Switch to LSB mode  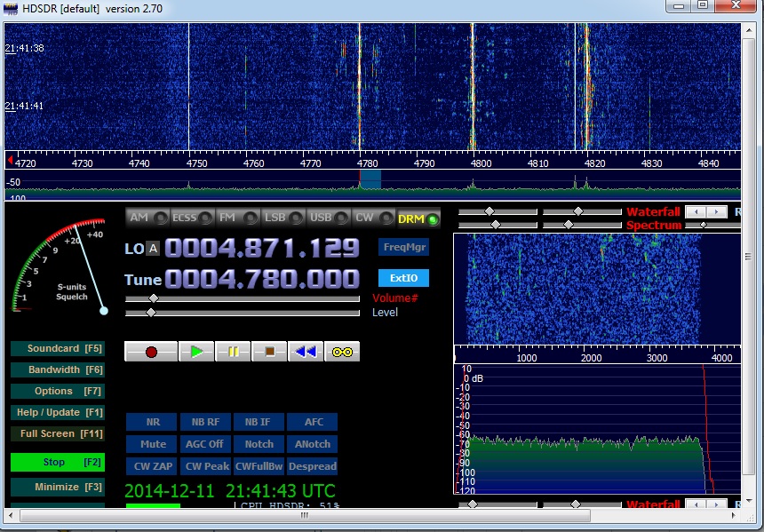tap(283, 218)
